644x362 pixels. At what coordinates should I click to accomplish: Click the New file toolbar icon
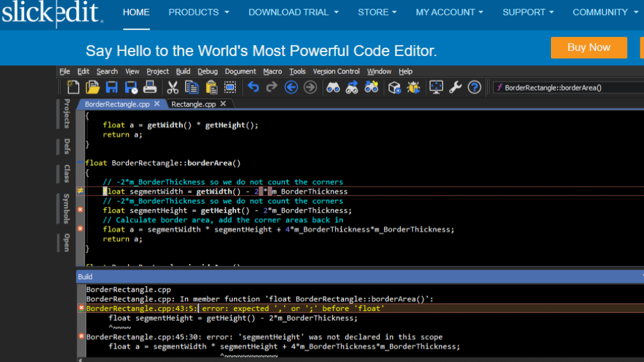73,87
